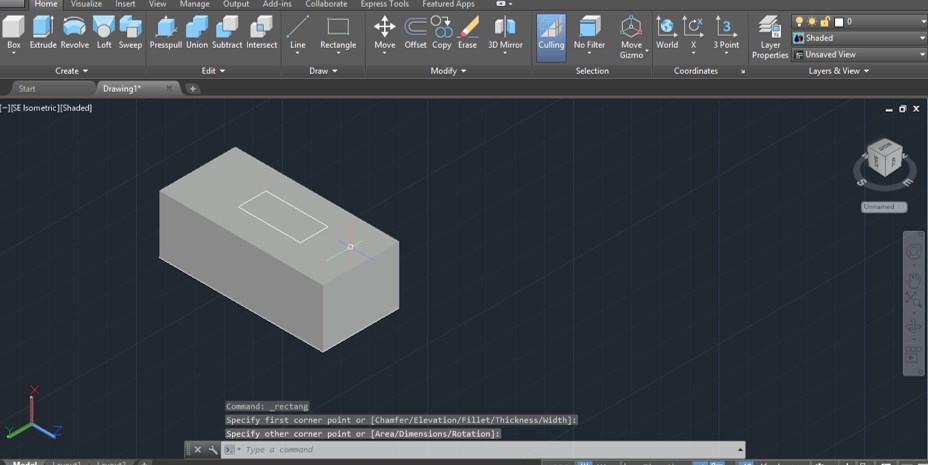Toggle the layer lock icon
928x465 pixels.
(x=825, y=21)
